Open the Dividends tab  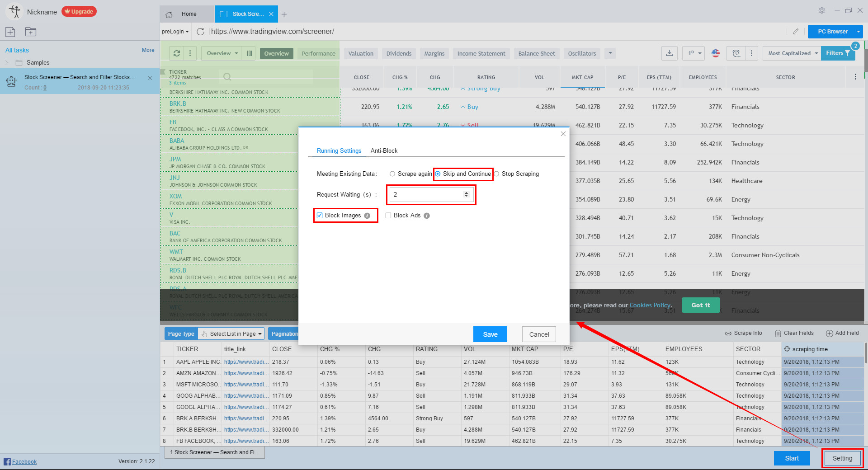coord(399,54)
